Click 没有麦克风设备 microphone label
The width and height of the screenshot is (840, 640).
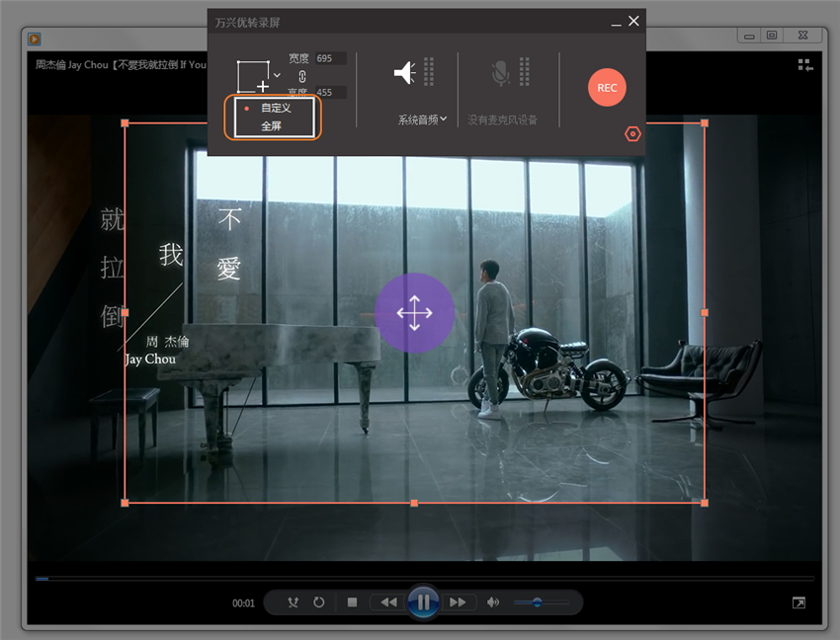point(502,120)
